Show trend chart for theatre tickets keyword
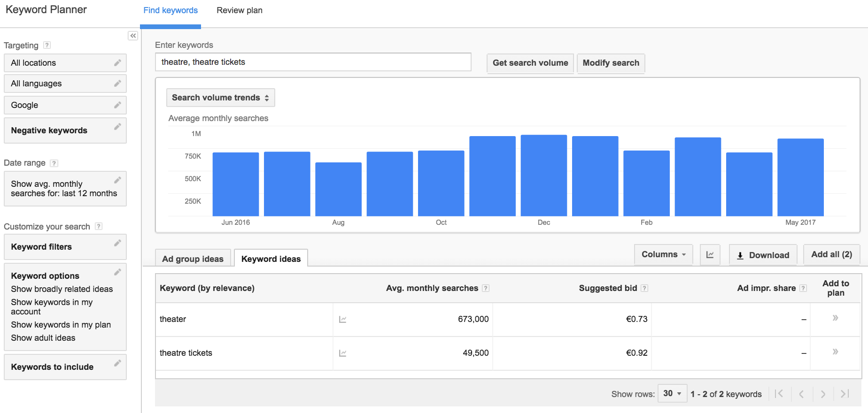The width and height of the screenshot is (868, 413). (343, 353)
